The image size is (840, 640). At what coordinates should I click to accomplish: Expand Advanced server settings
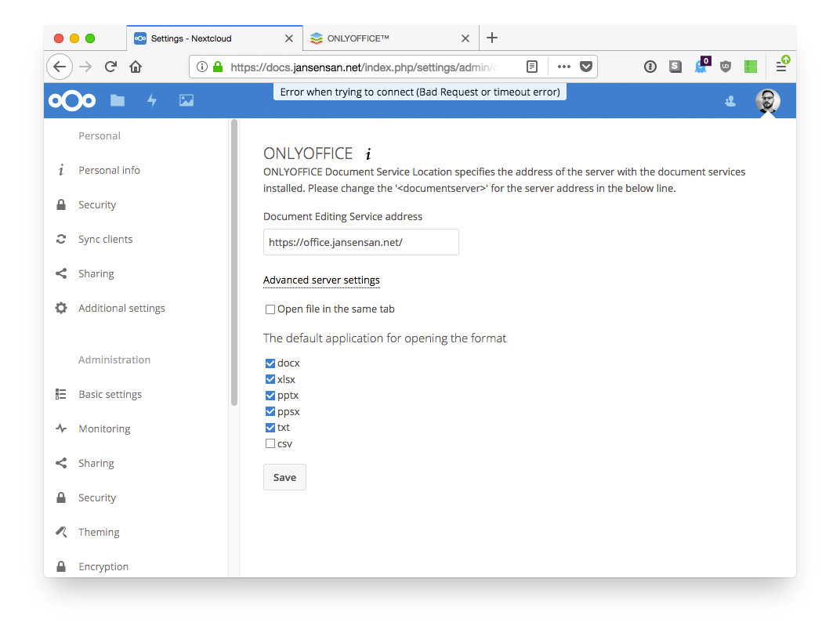321,280
